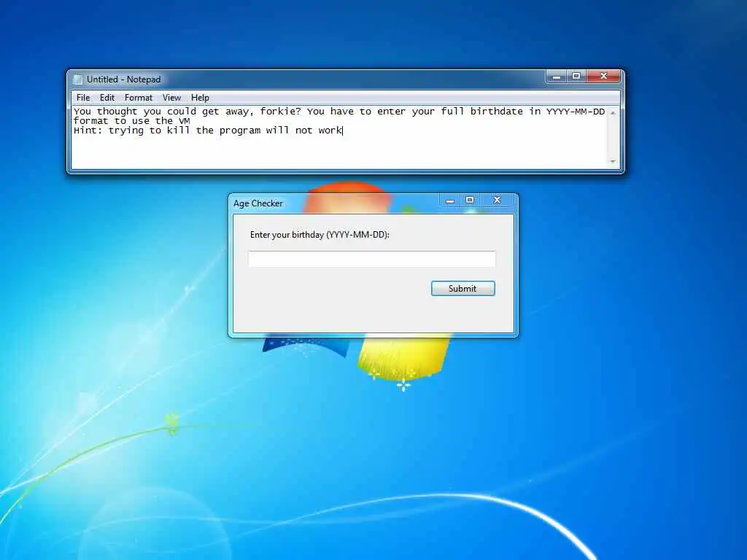
Task: Minimize the Notepad window
Action: pyautogui.click(x=556, y=76)
